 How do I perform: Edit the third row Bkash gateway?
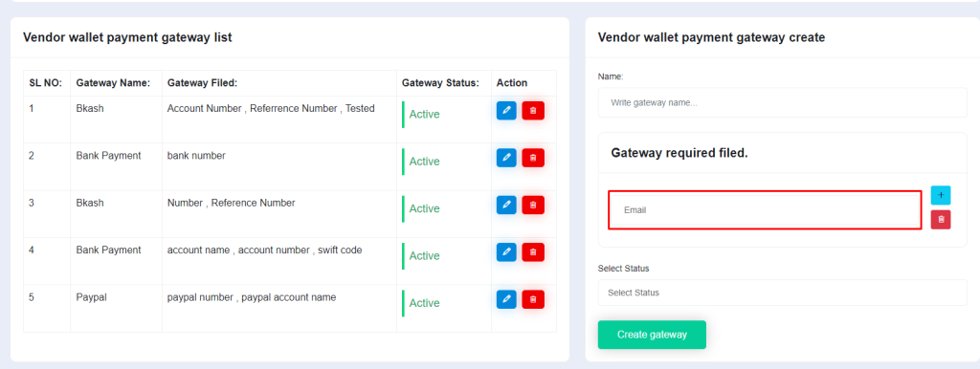pyautogui.click(x=506, y=205)
